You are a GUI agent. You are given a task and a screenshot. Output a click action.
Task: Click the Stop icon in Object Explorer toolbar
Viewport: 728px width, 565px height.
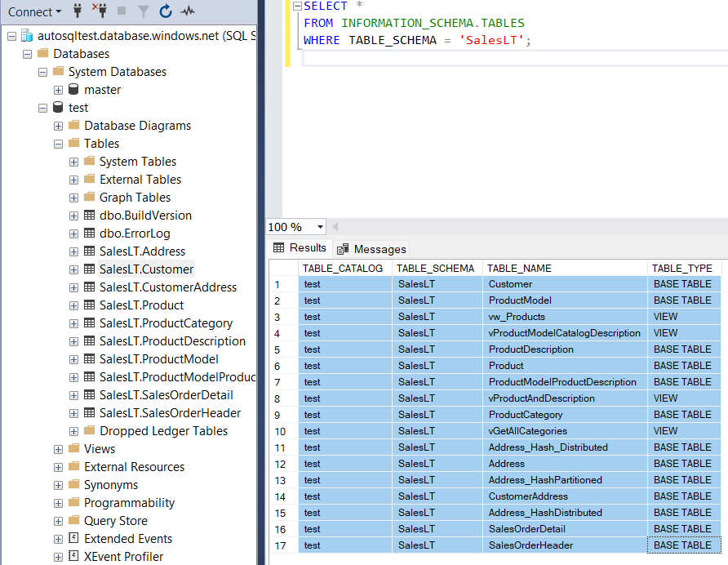point(122,11)
